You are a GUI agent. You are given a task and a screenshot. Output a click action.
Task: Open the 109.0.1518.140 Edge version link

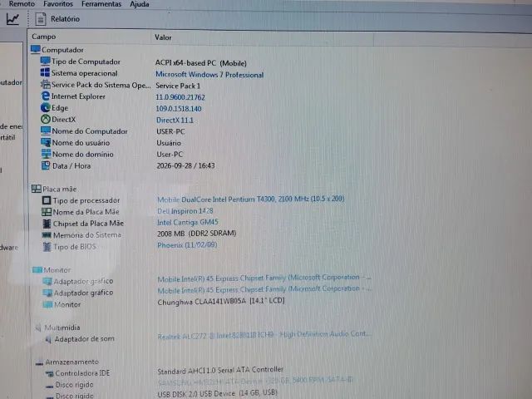(x=179, y=109)
